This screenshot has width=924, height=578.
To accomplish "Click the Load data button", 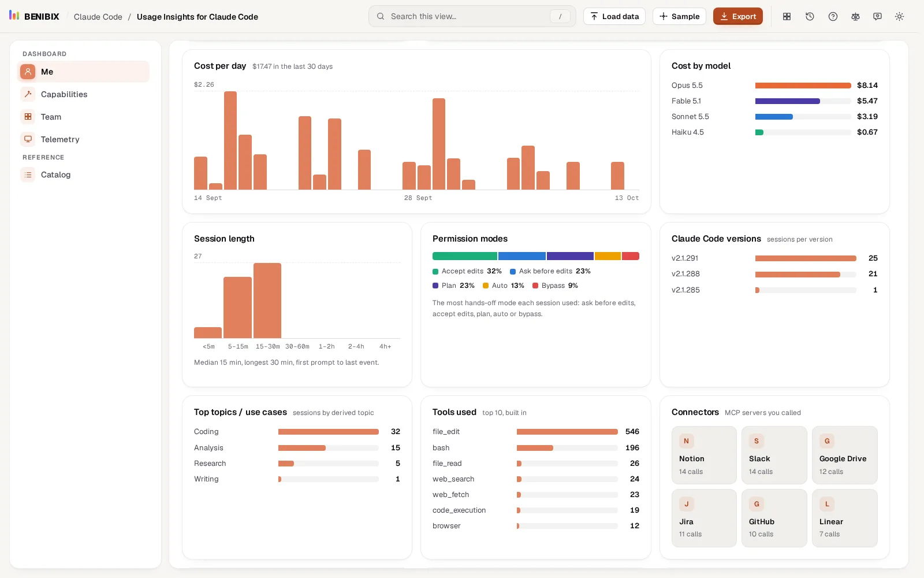I will 614,16.
